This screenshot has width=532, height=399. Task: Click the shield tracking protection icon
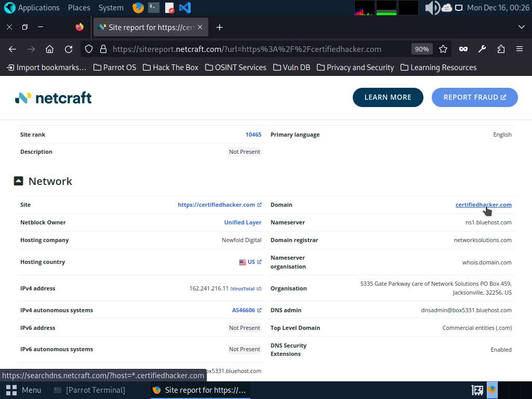[88, 49]
